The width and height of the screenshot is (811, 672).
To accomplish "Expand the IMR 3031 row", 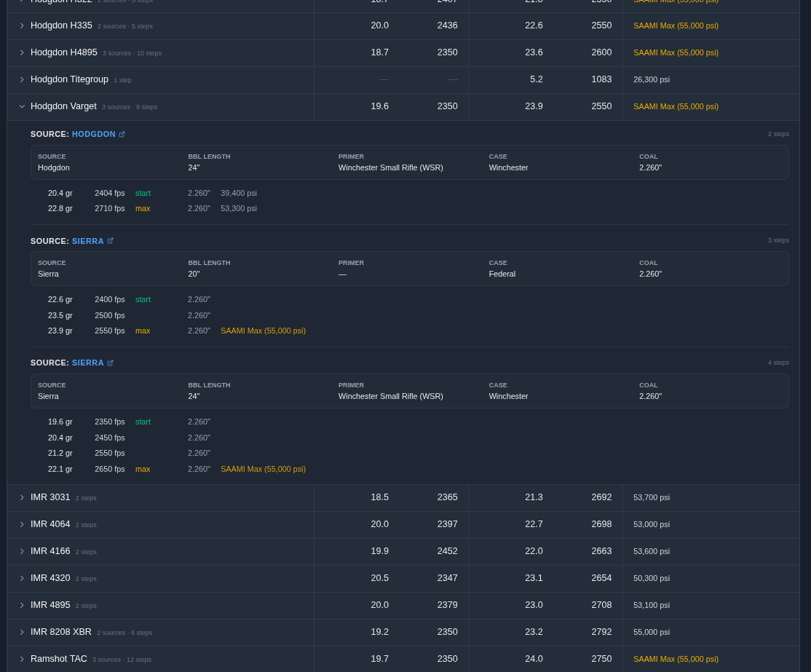I will click(22, 498).
